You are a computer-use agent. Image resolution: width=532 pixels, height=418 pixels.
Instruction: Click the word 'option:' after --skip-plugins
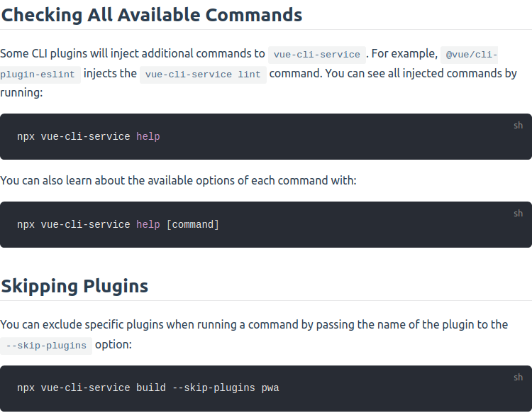coord(113,345)
